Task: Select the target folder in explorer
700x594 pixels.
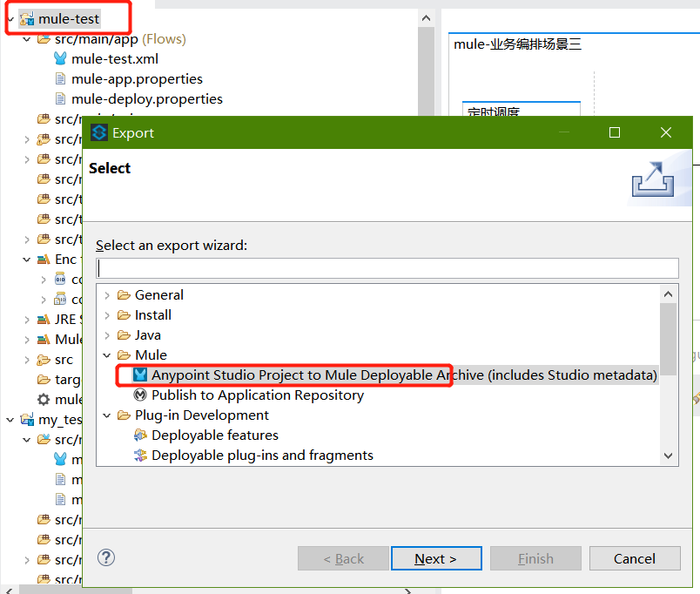Action: (x=68, y=380)
